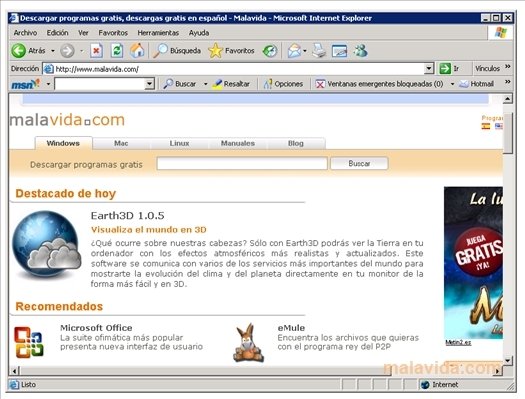Click the Stop loading icon
The image size is (525, 399).
click(96, 51)
